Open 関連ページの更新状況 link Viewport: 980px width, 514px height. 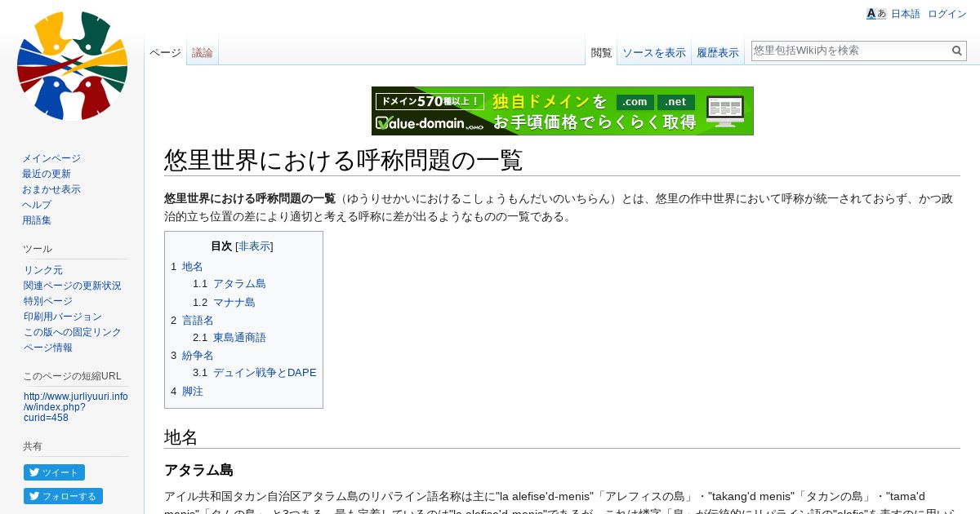click(73, 286)
